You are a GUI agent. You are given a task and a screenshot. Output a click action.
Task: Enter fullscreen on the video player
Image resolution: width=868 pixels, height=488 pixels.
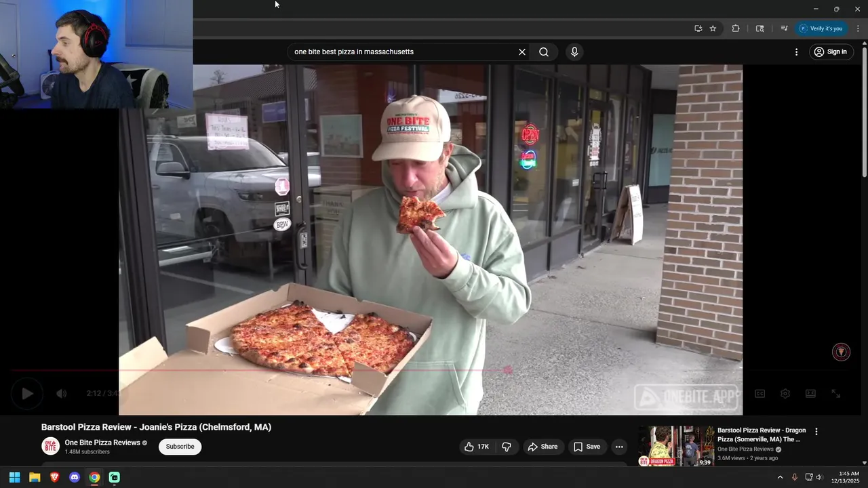pos(836,393)
